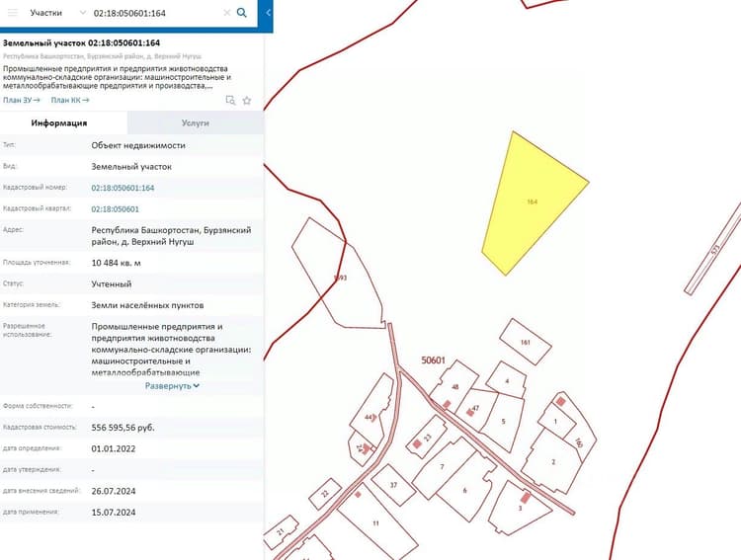This screenshot has height=560, width=741.
Task: Select the date 26.07.2024
Action: tap(114, 491)
